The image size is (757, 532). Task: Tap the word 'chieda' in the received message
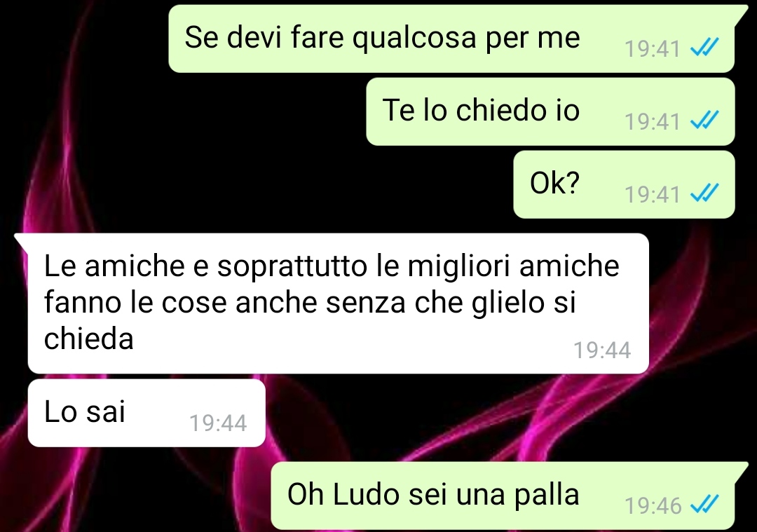(x=89, y=338)
